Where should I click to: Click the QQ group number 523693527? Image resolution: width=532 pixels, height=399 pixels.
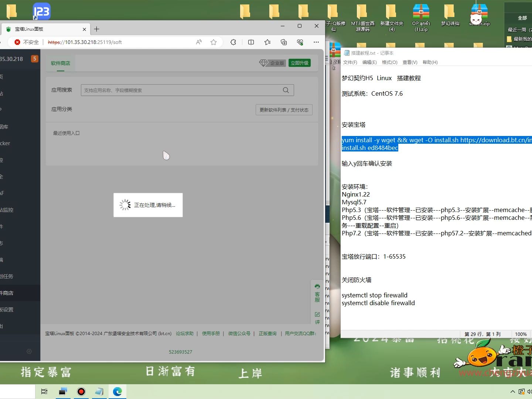click(180, 352)
